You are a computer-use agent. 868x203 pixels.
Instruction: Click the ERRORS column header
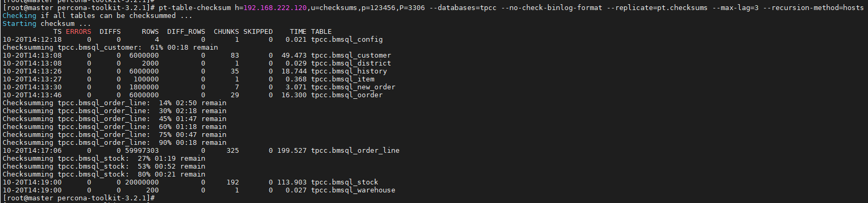(x=79, y=32)
